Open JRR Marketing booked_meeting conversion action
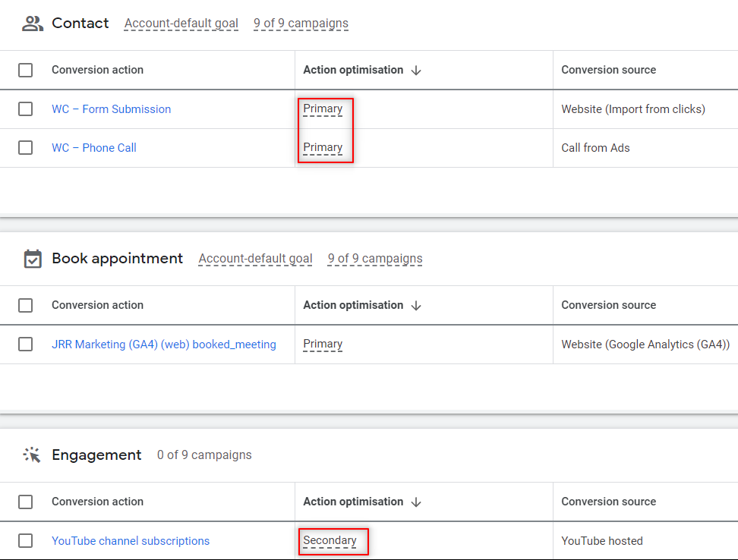Viewport: 738px width, 560px height. tap(164, 344)
